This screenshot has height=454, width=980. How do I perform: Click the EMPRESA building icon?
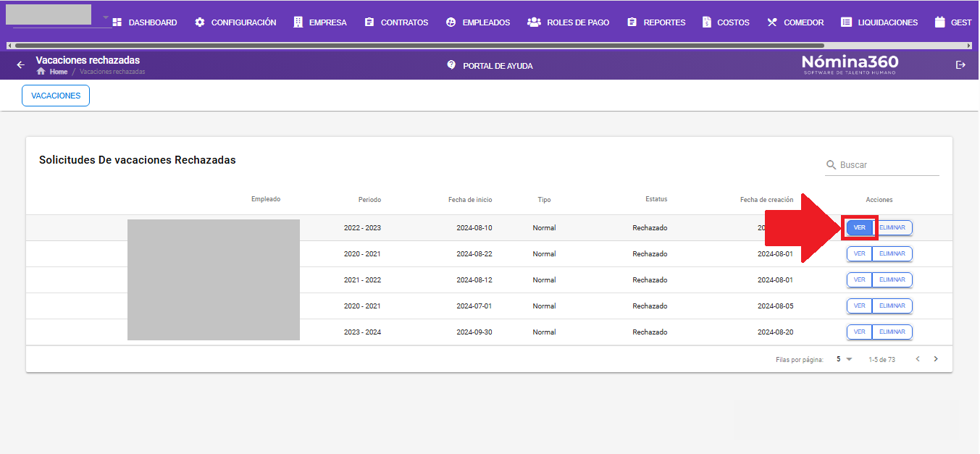tap(298, 22)
